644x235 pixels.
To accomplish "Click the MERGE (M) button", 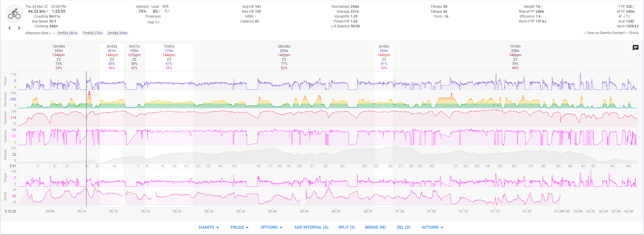I will click(375, 227).
